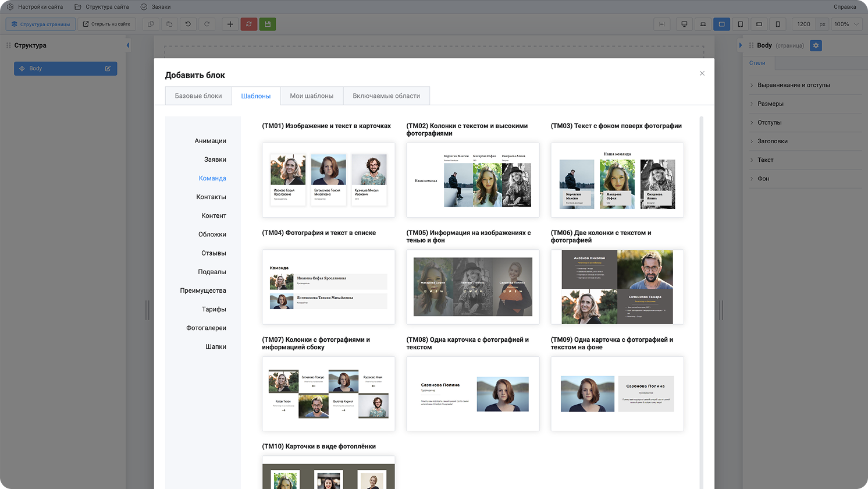
Task: Choose the TM02 columns with tall photos template
Action: [x=473, y=180]
